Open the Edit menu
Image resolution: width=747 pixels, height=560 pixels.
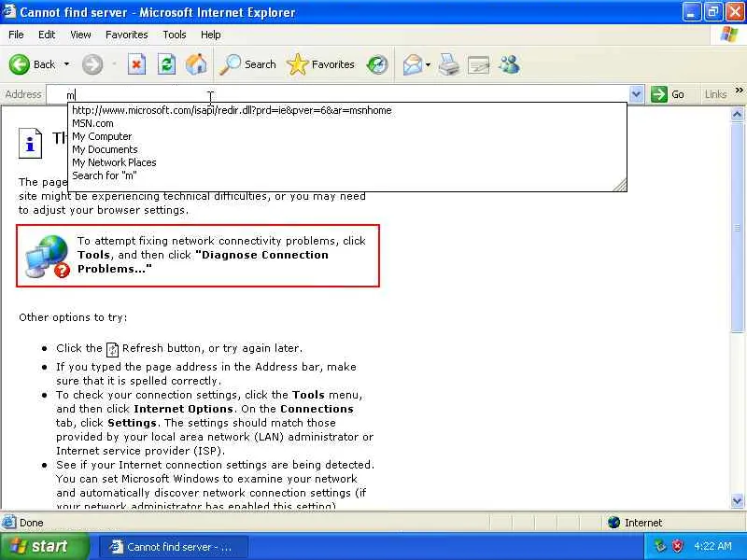click(x=47, y=35)
